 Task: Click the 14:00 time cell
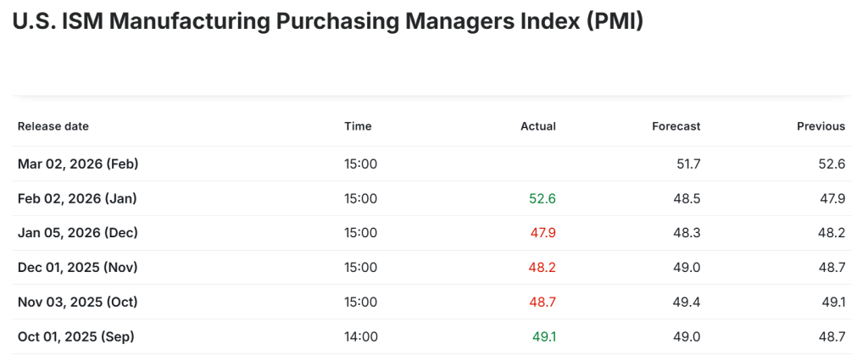click(x=360, y=336)
